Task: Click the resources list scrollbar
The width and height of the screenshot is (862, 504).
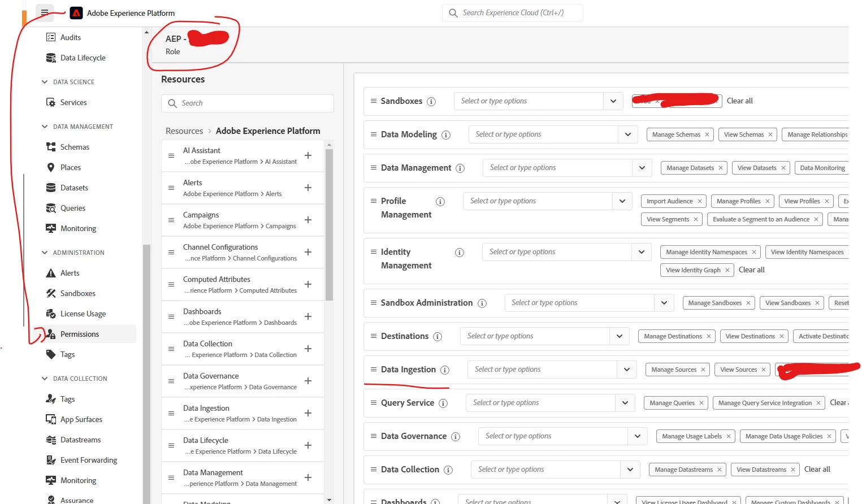Action: (329, 224)
